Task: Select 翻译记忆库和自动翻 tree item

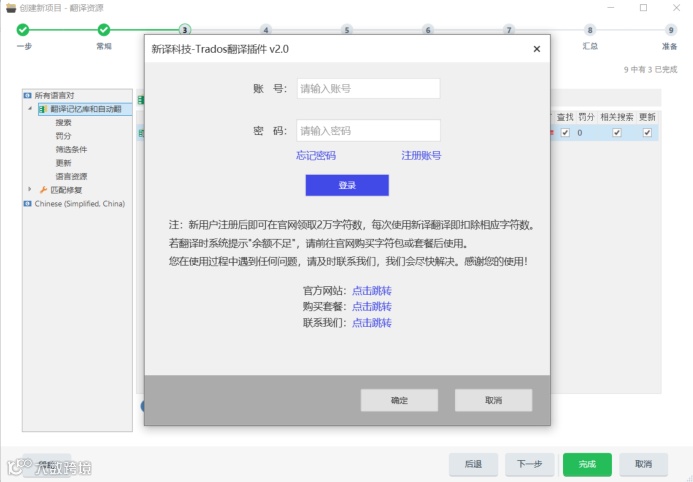Action: tap(86, 109)
